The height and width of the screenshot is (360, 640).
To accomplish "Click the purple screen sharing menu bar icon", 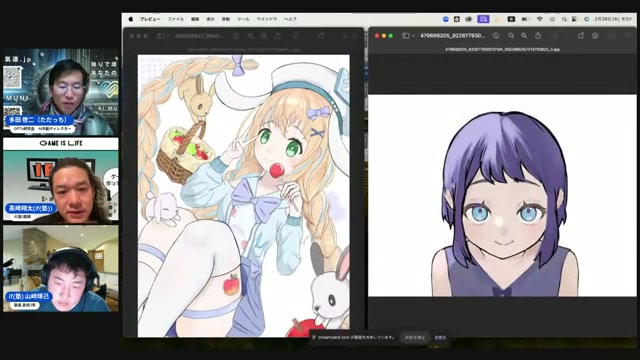I will point(483,19).
